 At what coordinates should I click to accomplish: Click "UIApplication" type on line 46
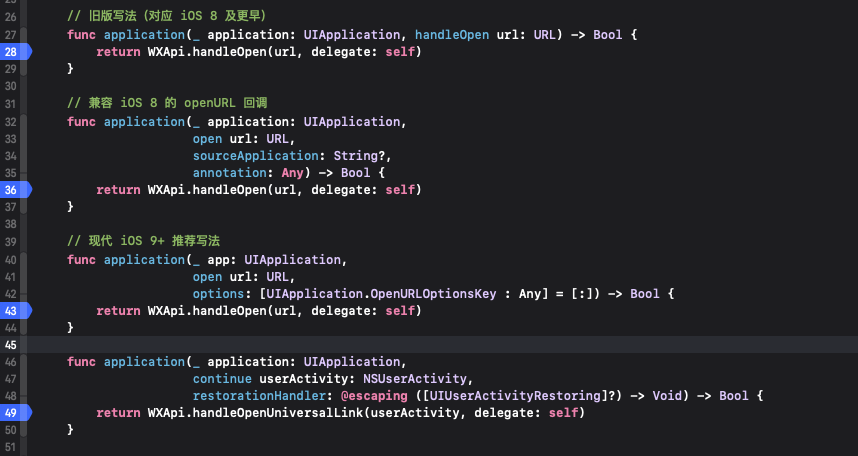click(x=352, y=362)
